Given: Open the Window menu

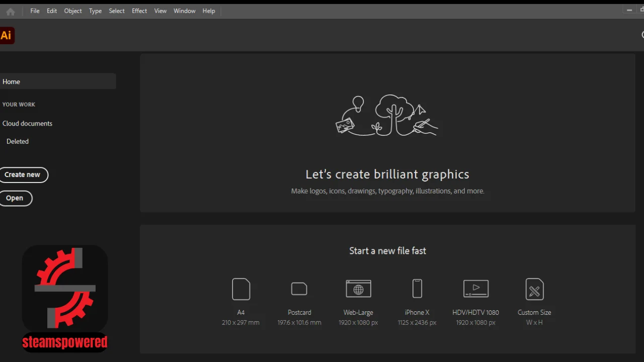Looking at the screenshot, I should (185, 11).
